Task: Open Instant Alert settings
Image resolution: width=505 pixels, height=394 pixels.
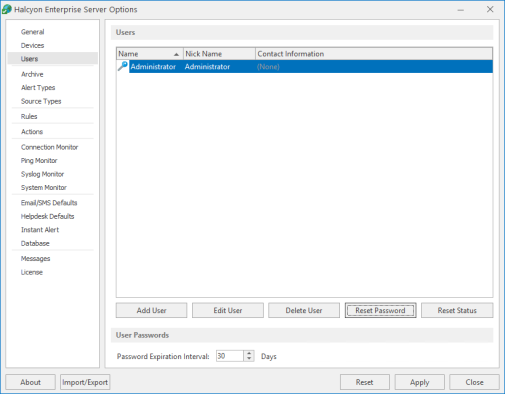Action: (40, 230)
